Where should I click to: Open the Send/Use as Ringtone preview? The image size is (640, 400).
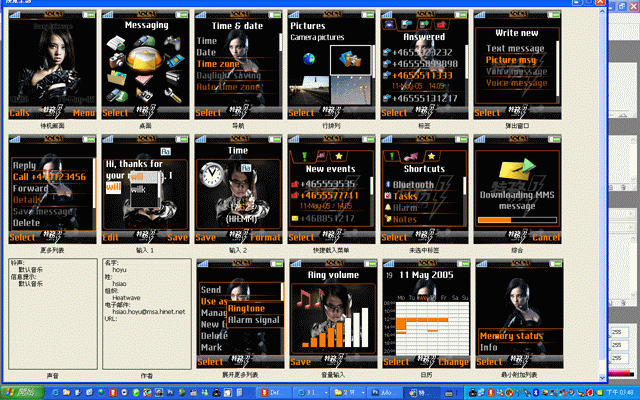point(240,314)
